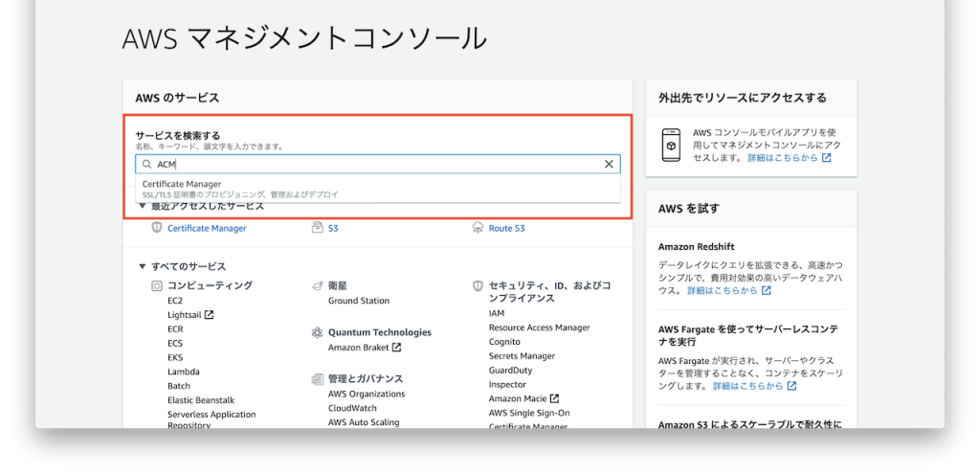Screen dimensions: 980x475
Task: Open the EC2 service
Action: [175, 301]
